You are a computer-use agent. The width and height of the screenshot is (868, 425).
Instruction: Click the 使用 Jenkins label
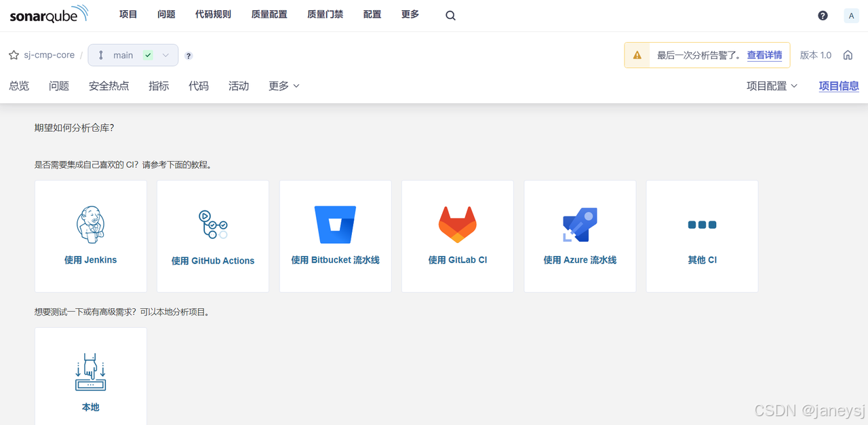91,260
